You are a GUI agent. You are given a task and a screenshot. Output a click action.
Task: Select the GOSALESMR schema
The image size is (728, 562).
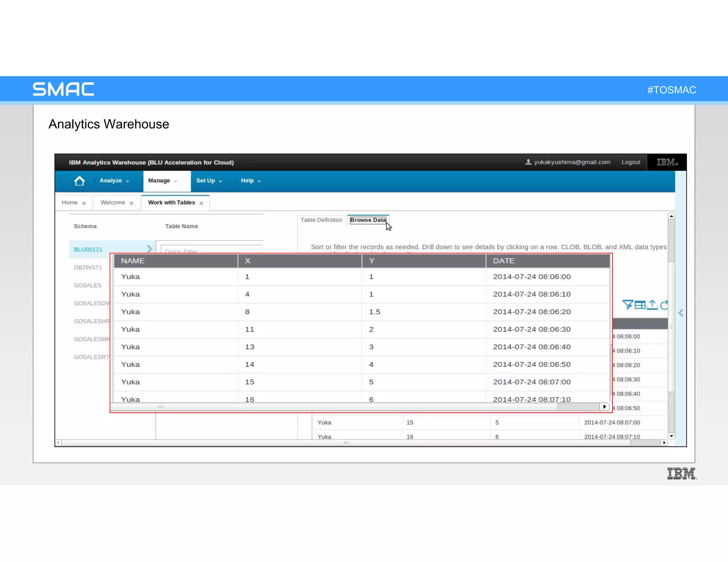pos(92,339)
